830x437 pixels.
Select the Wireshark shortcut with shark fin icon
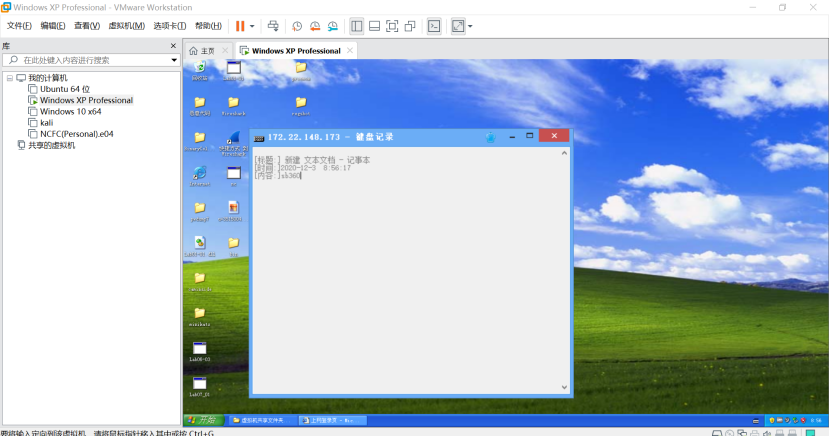click(x=233, y=143)
